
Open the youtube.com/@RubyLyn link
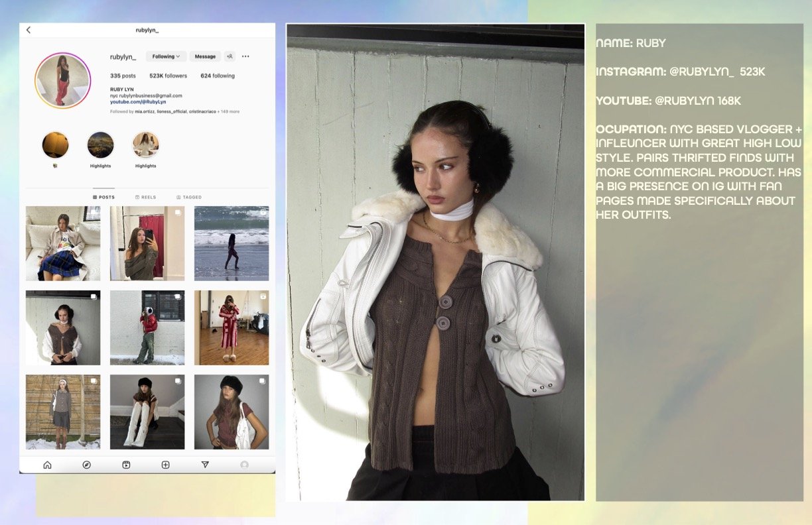[x=138, y=102]
